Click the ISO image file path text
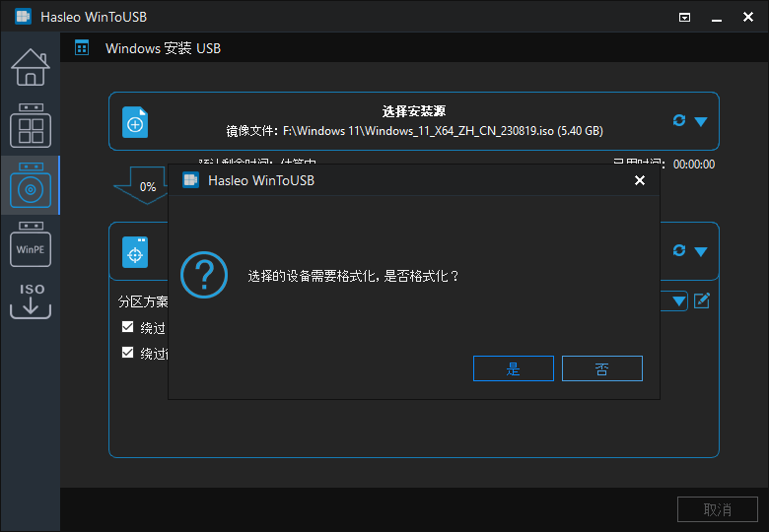The height and width of the screenshot is (532, 769). (414, 131)
